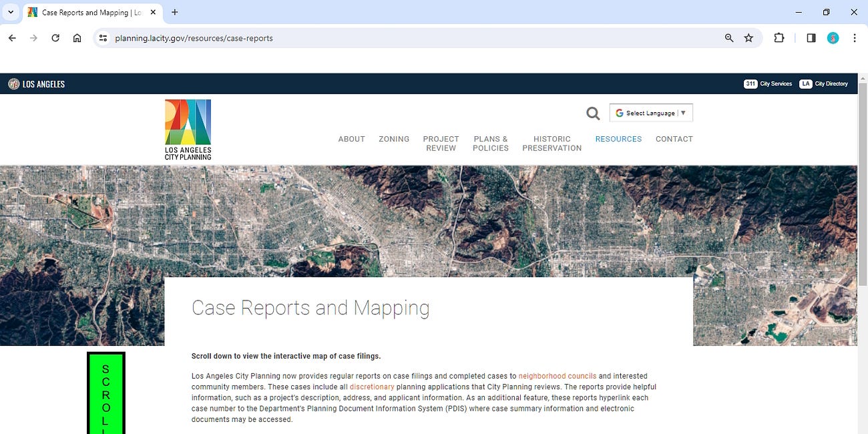Open the Chrome three-dot menu
The image size is (868, 434).
point(855,38)
